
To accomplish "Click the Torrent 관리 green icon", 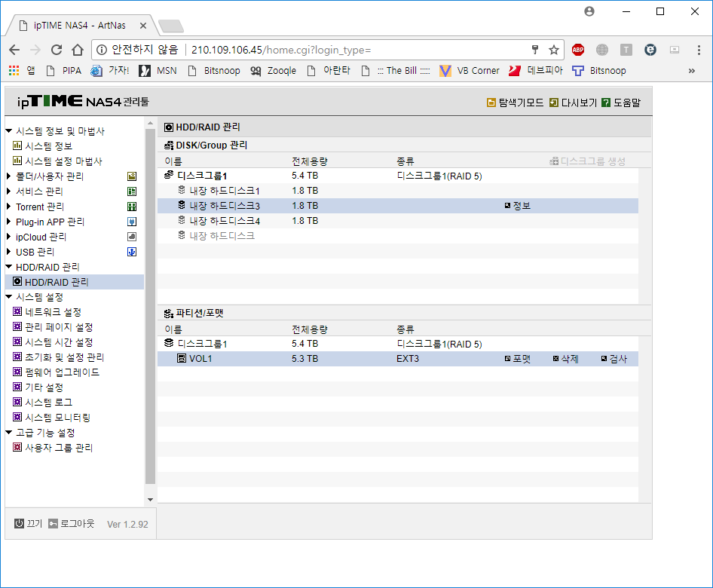I will 132,207.
